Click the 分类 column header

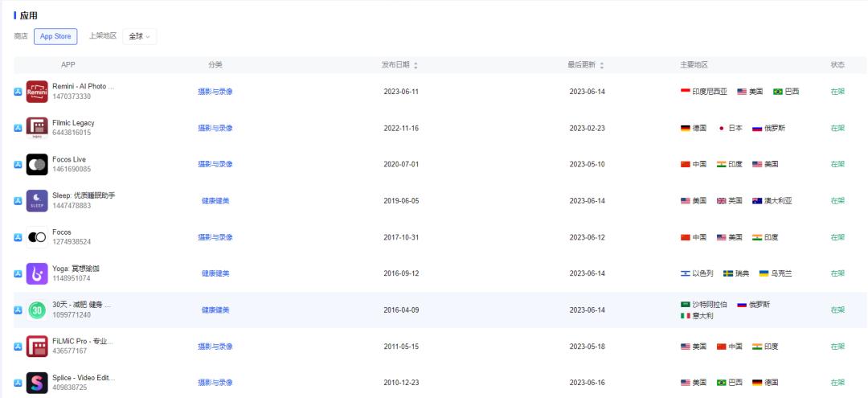pyautogui.click(x=215, y=65)
